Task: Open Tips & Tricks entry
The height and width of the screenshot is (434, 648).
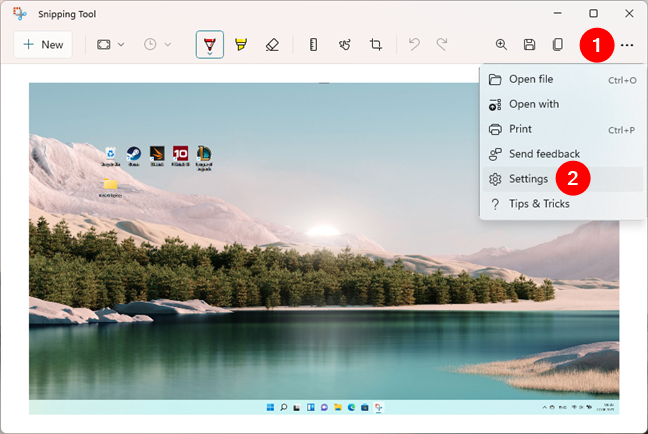Action: tap(538, 204)
